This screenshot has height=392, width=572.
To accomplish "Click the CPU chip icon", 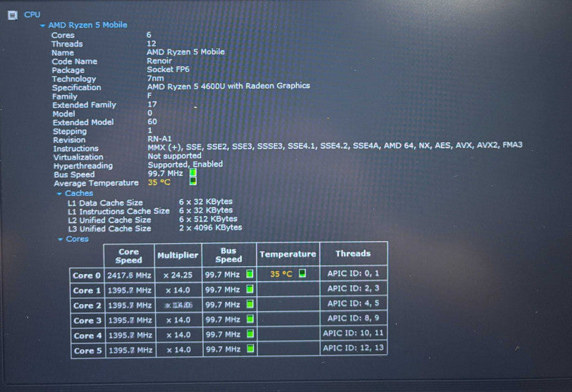I will tap(13, 15).
